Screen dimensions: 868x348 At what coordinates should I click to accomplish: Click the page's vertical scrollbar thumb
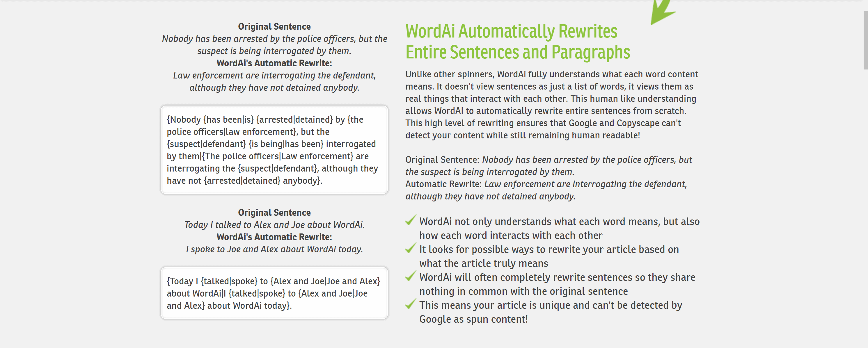[865, 40]
